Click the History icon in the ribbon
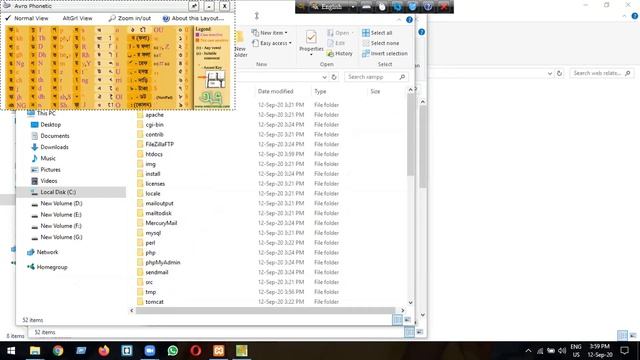This screenshot has height=360, width=640. 340,53
